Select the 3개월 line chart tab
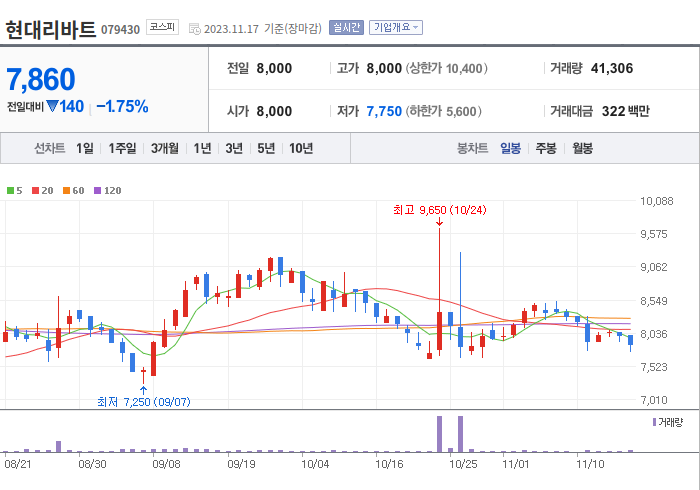This screenshot has height=490, width=700. pos(165,148)
